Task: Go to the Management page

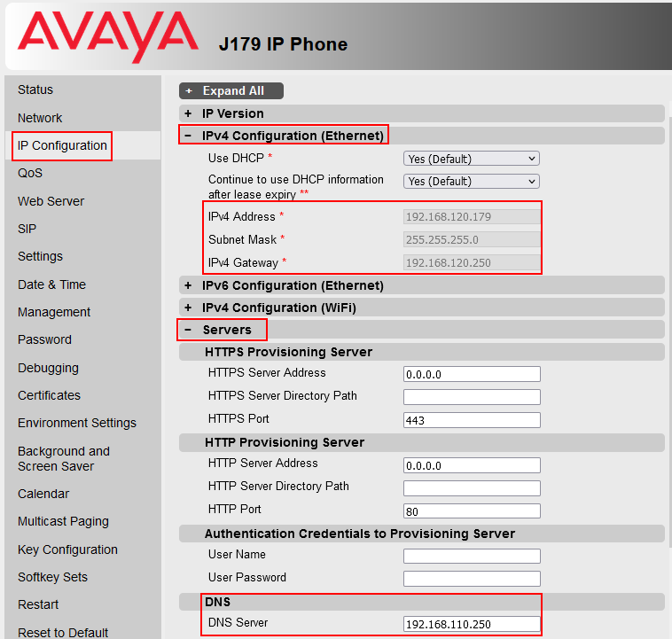Action: (x=54, y=312)
